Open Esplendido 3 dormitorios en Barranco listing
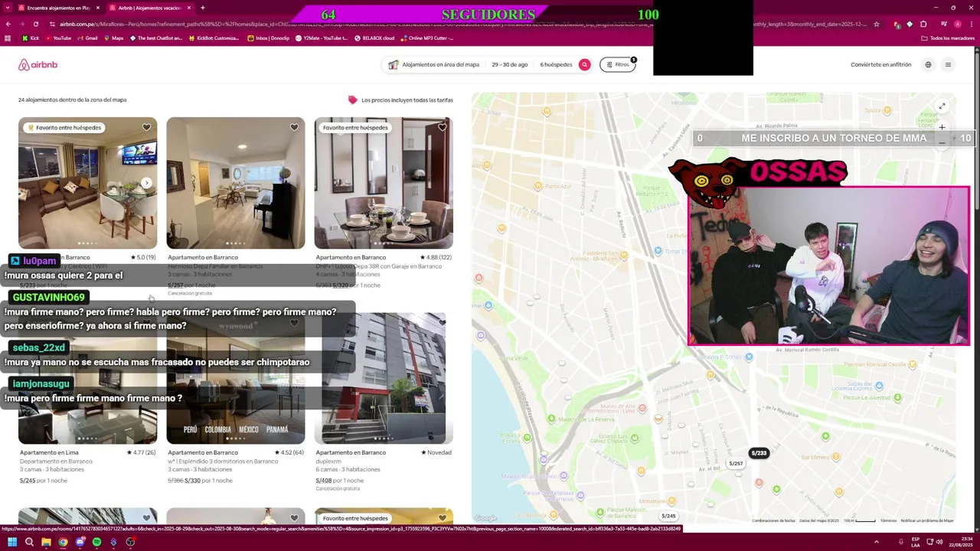The height and width of the screenshot is (551, 980). pos(223,461)
